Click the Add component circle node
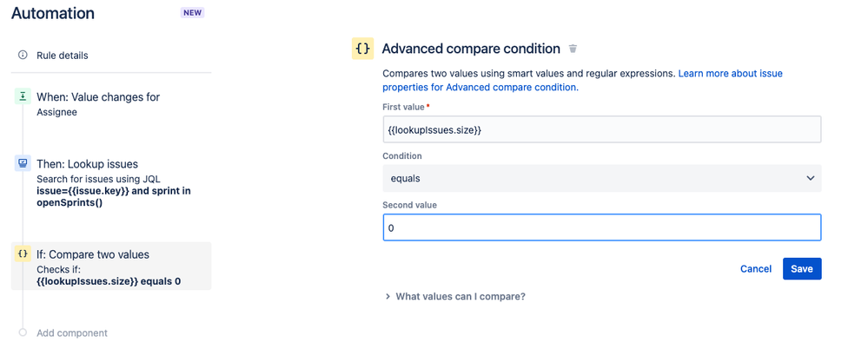Screen dimensions: 868x349 coord(23,333)
